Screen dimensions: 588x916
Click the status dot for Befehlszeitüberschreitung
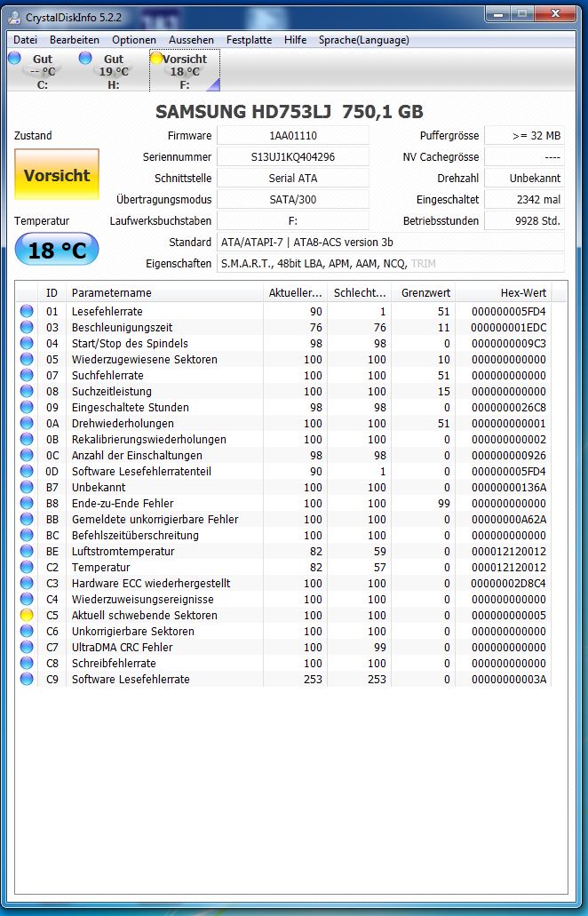click(x=27, y=535)
